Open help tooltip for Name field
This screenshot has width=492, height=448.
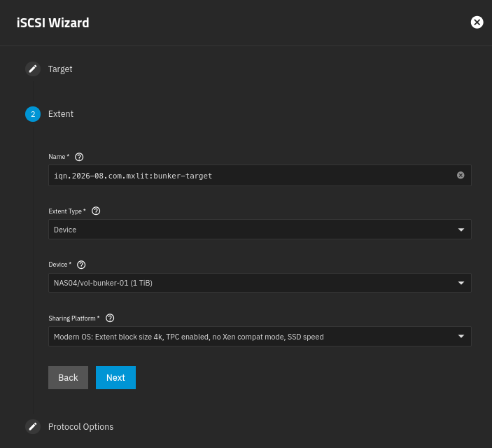79,157
